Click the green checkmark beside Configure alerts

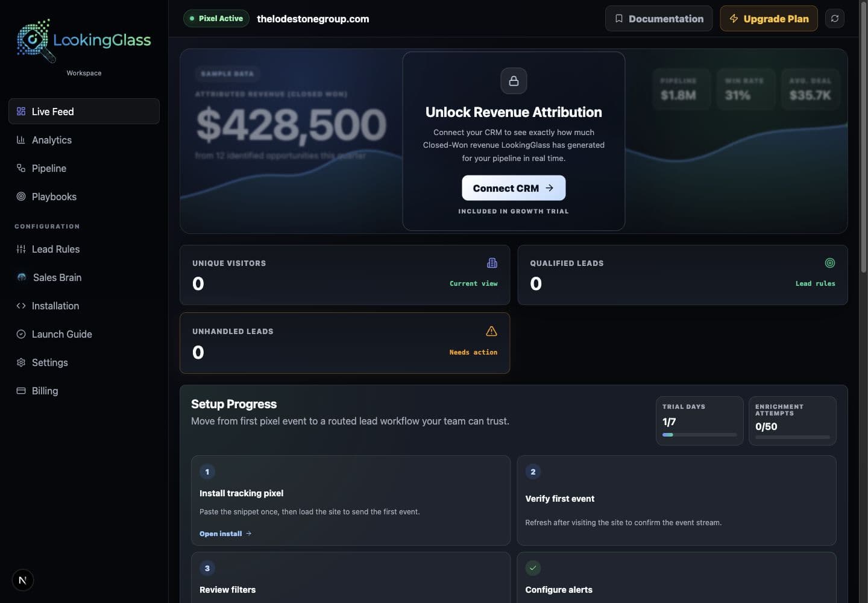pyautogui.click(x=533, y=568)
